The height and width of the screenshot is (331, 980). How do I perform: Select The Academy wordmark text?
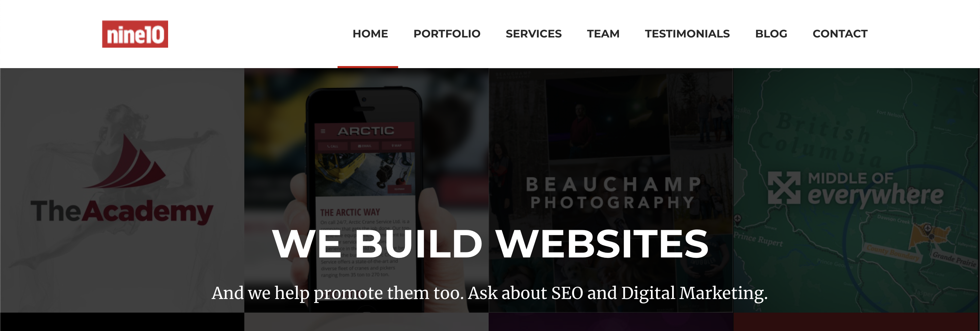point(122,211)
